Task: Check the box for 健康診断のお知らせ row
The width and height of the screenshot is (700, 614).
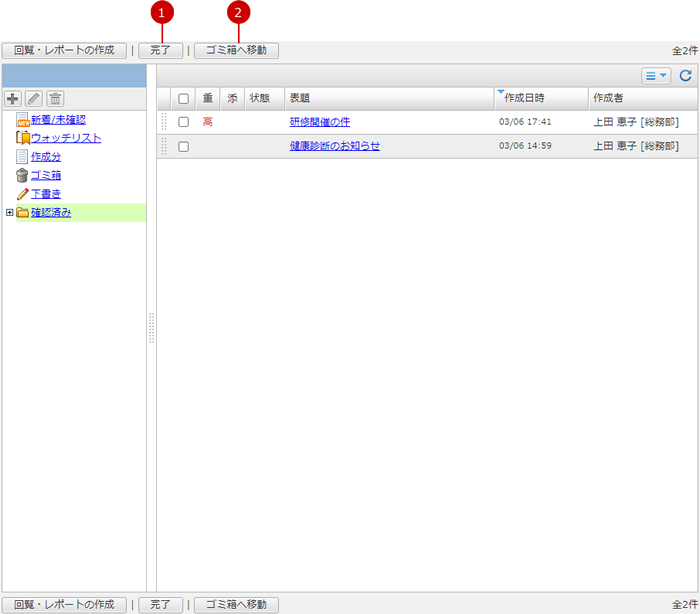Action: coord(183,146)
